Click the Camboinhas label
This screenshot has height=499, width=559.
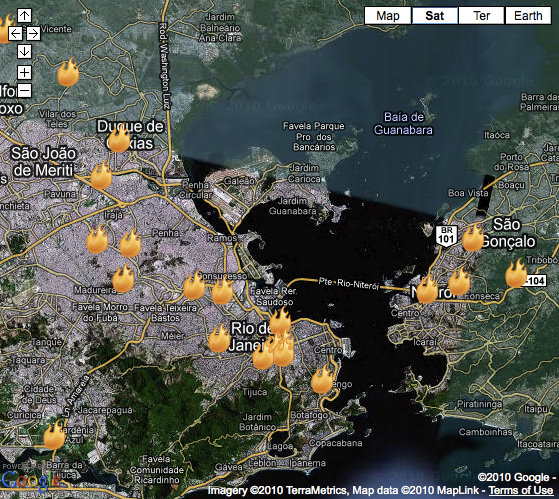pyautogui.click(x=485, y=432)
